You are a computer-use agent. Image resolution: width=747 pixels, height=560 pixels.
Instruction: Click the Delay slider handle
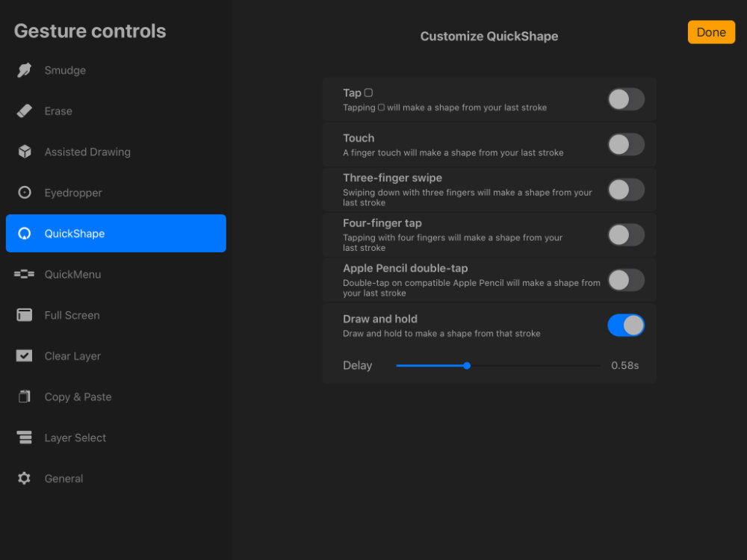(467, 366)
